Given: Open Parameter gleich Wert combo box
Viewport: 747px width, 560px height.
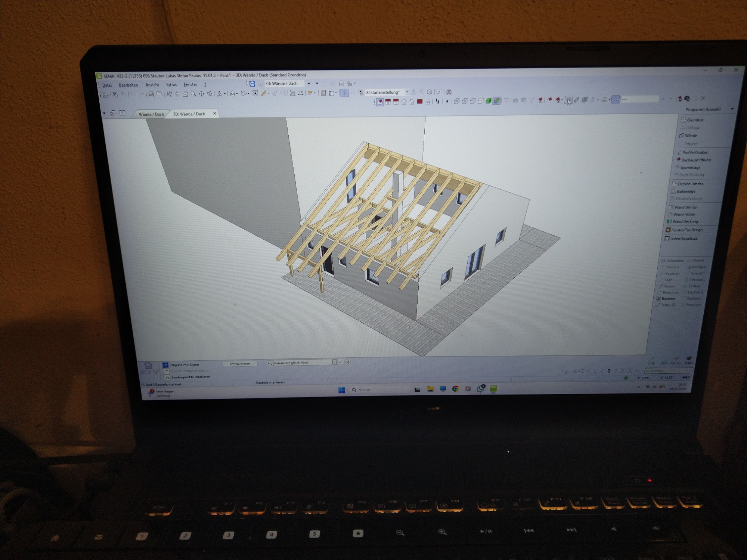Looking at the screenshot, I should coord(335,362).
